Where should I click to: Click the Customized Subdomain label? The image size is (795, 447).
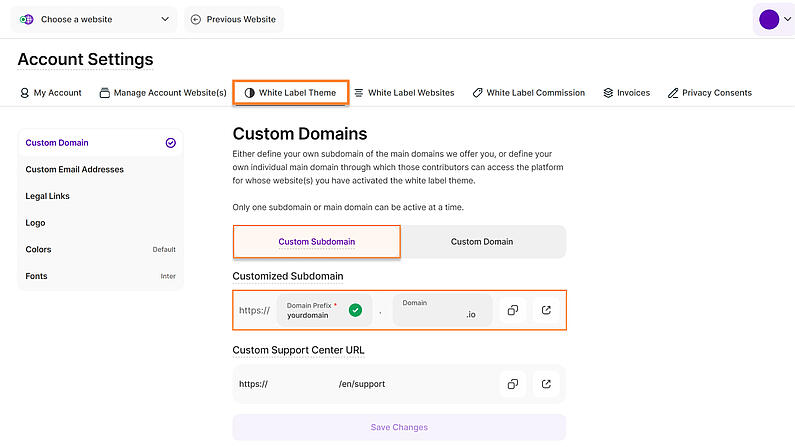point(288,276)
